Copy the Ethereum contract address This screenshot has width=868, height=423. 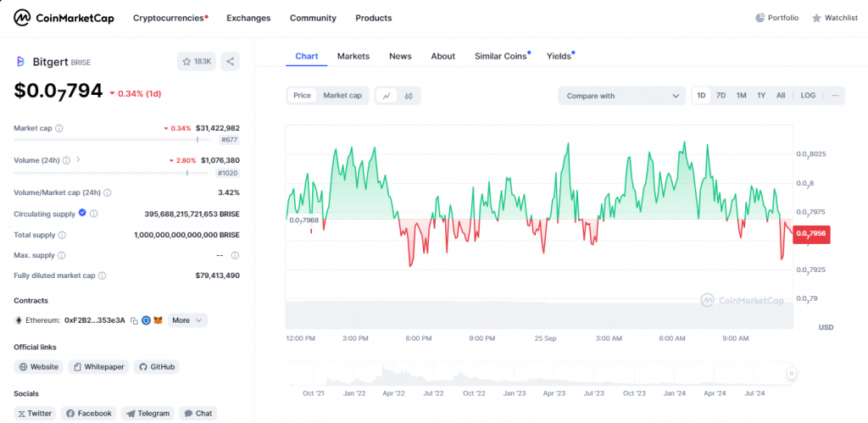[134, 320]
